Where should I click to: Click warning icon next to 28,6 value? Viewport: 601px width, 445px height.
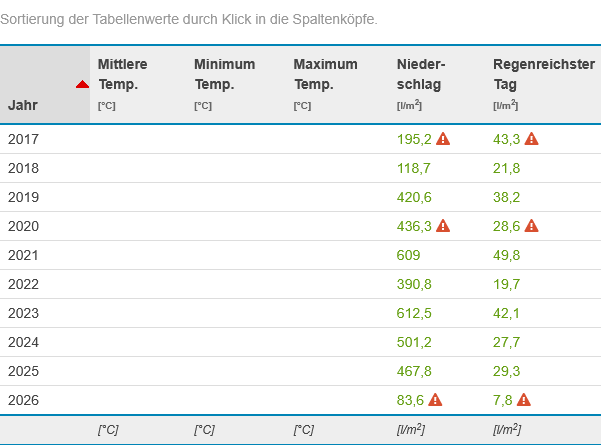pos(532,226)
